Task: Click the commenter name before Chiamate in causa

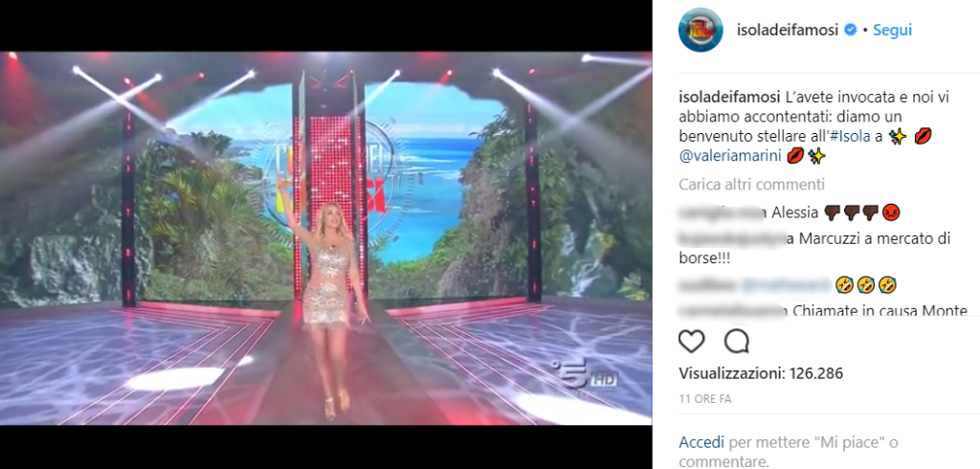Action: coord(732,311)
